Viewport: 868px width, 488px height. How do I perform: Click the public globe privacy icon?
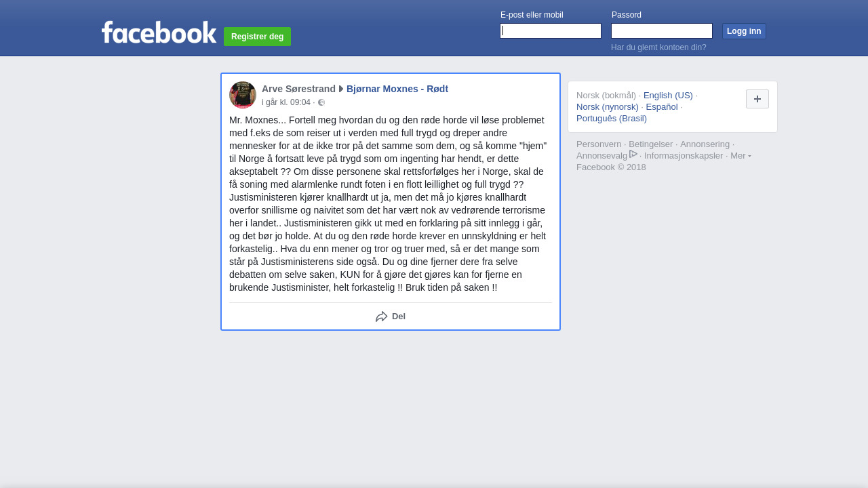point(321,102)
